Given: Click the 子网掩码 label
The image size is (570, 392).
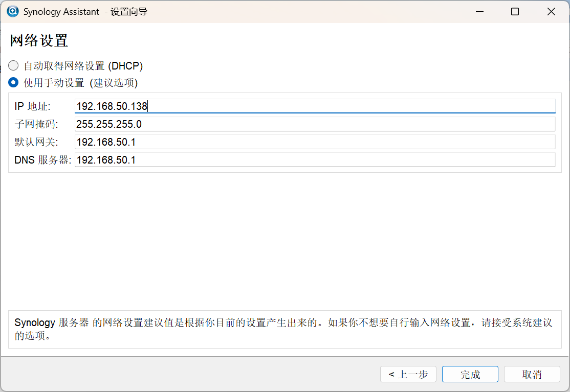Looking at the screenshot, I should click(x=36, y=124).
